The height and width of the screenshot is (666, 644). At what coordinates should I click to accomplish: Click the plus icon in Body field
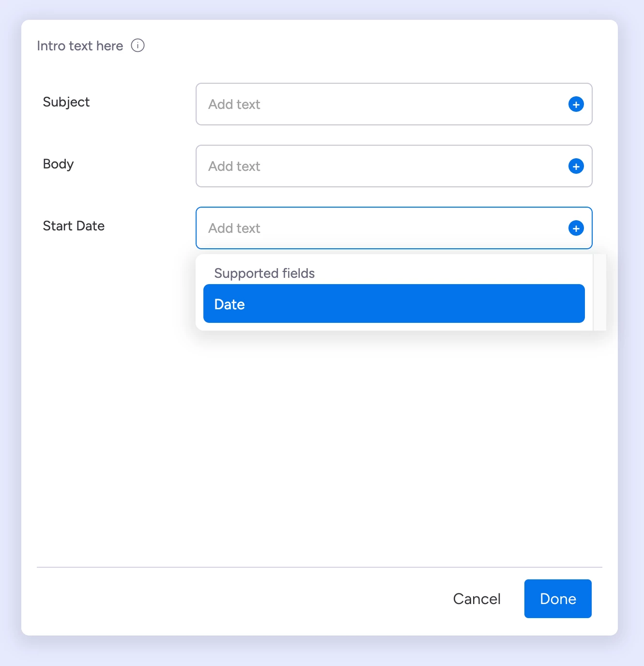click(x=576, y=166)
